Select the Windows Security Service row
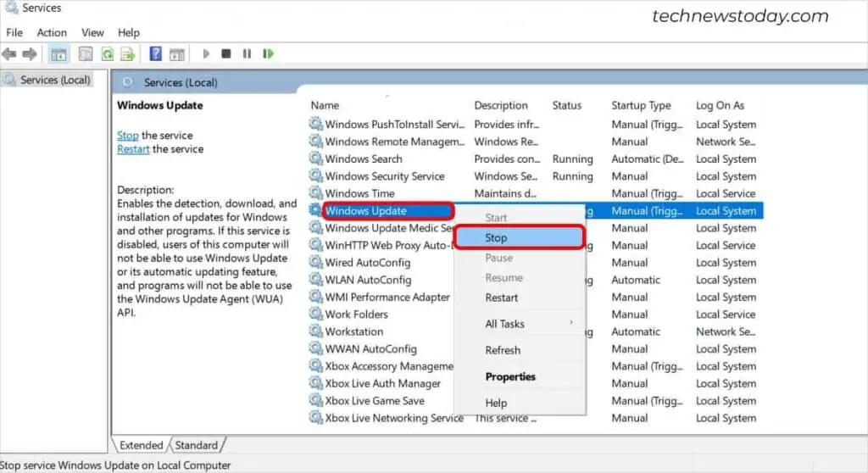 click(x=536, y=176)
